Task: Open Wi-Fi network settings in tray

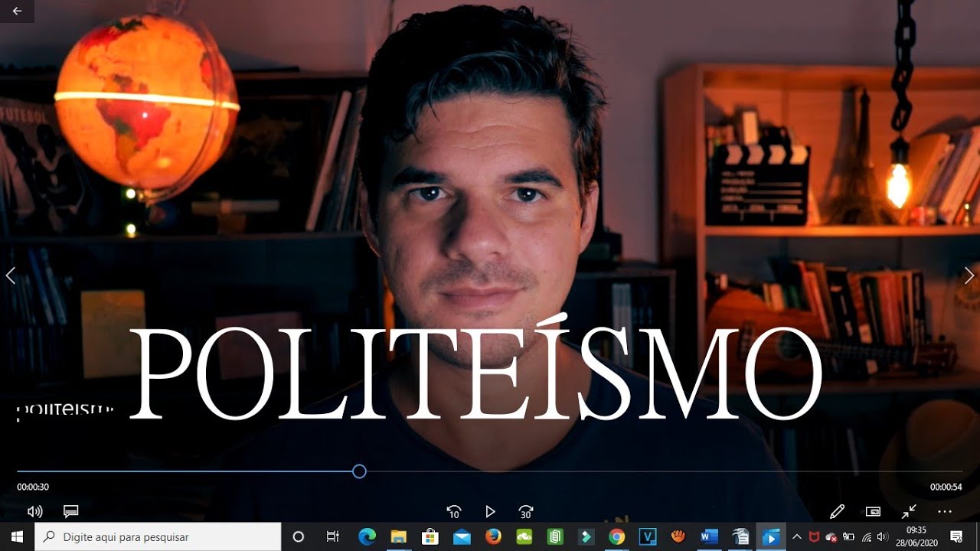Action: 867,536
